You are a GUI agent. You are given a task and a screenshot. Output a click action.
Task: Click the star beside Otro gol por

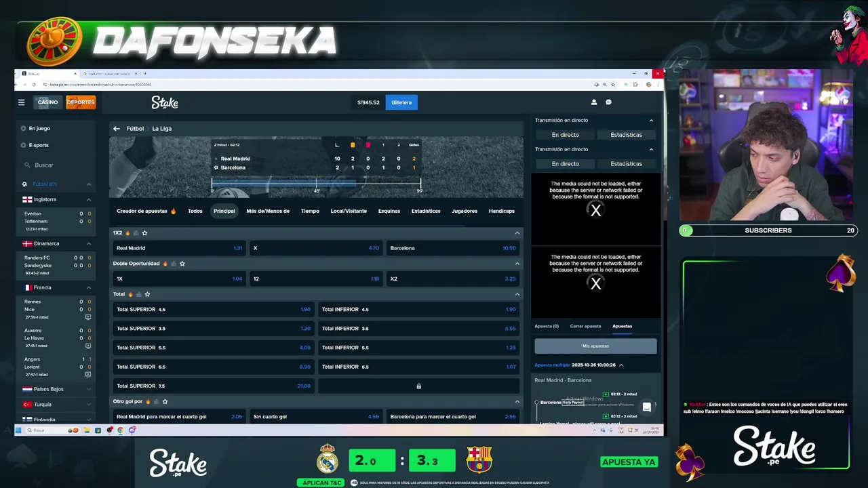click(165, 401)
